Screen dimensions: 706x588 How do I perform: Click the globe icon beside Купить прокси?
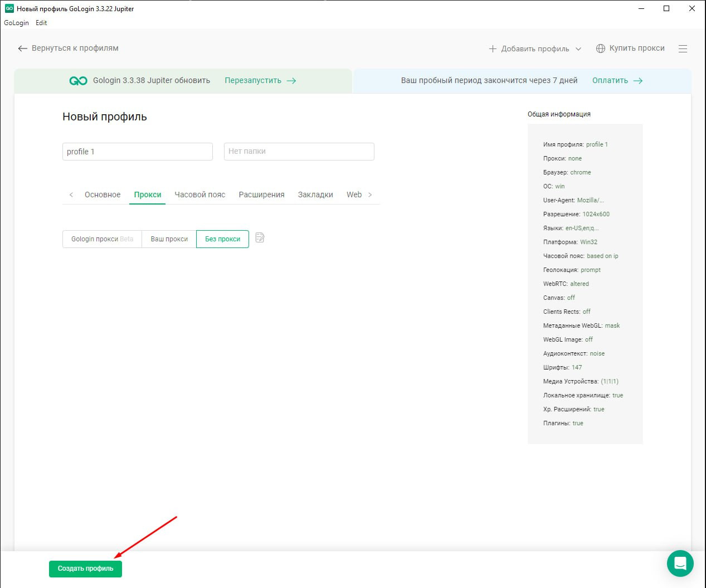[x=601, y=48]
